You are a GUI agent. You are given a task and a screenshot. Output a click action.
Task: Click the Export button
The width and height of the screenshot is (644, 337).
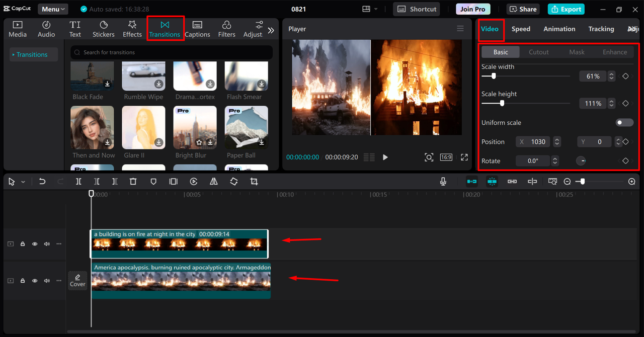[x=566, y=9]
